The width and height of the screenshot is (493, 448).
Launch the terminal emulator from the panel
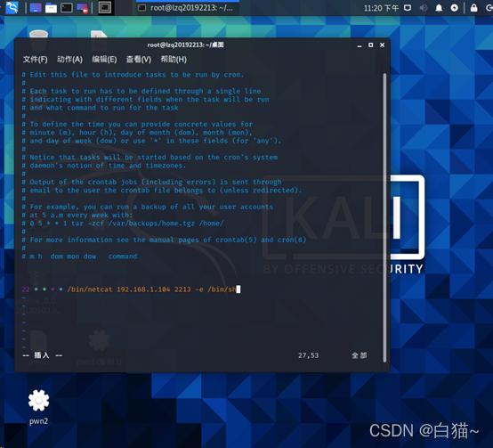pos(67,8)
